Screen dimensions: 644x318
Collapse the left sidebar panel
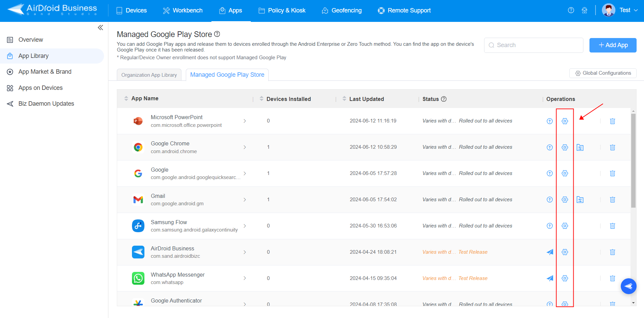(100, 28)
